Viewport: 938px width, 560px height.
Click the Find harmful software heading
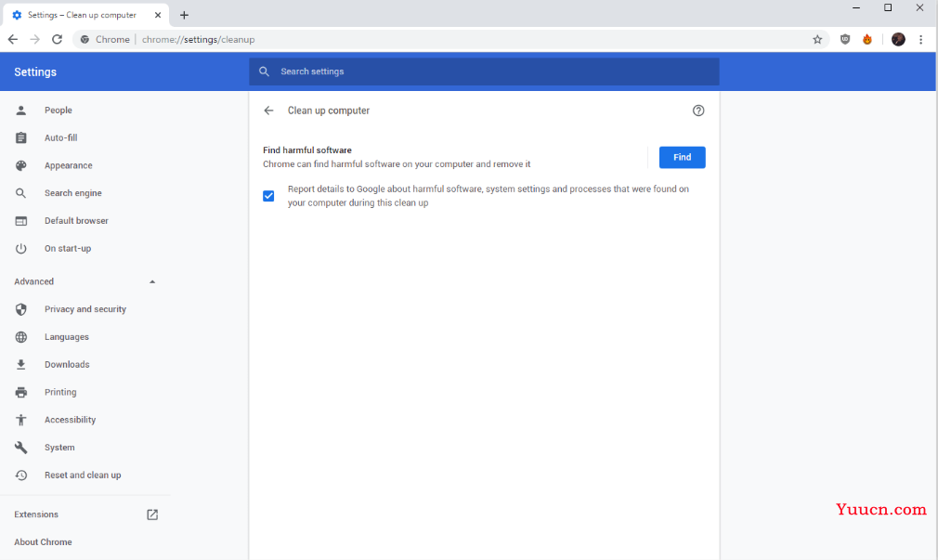(x=307, y=150)
